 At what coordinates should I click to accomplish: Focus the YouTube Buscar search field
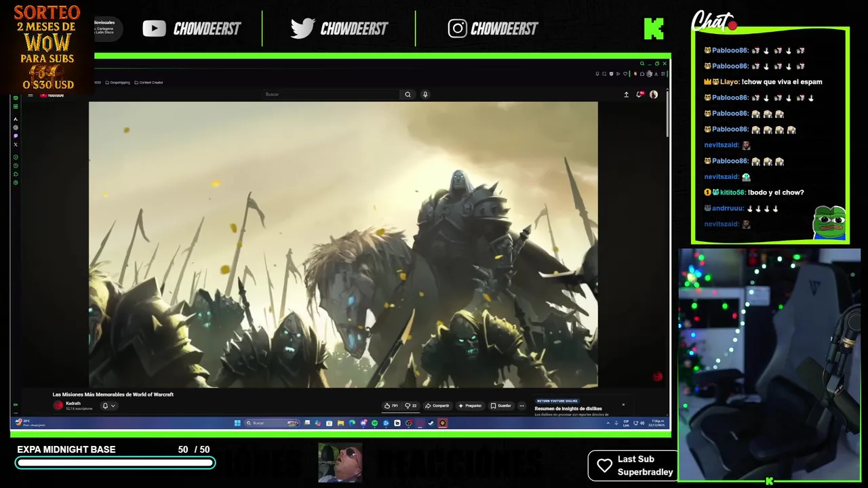click(331, 94)
